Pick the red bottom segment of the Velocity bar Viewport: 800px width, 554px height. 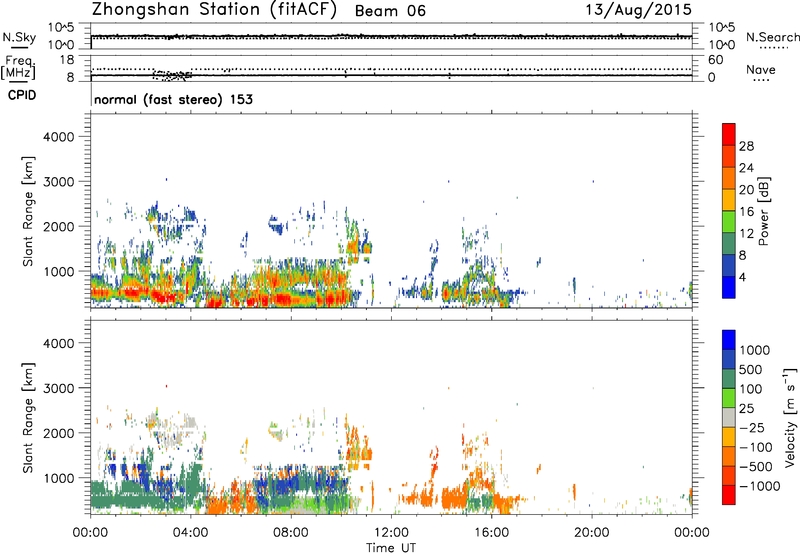pos(729,495)
